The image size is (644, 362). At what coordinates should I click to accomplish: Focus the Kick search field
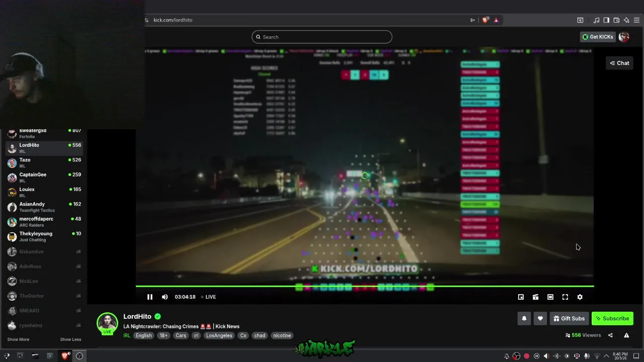click(x=322, y=37)
